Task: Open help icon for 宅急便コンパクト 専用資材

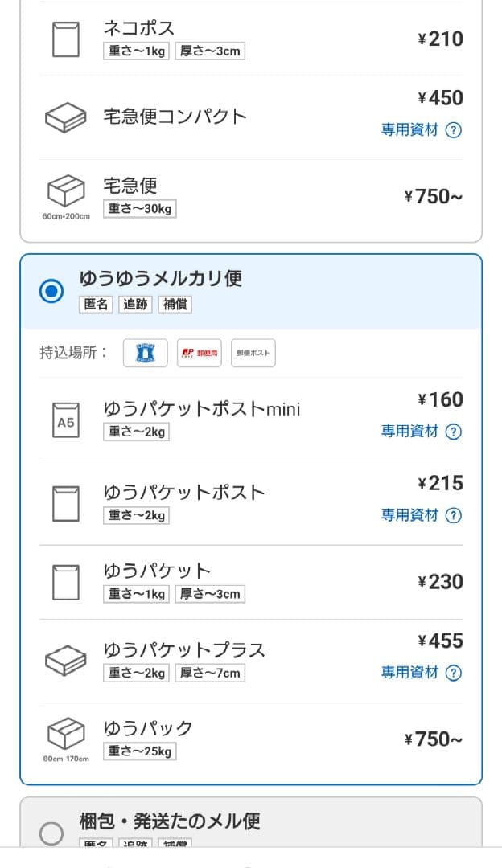Action: (x=454, y=130)
